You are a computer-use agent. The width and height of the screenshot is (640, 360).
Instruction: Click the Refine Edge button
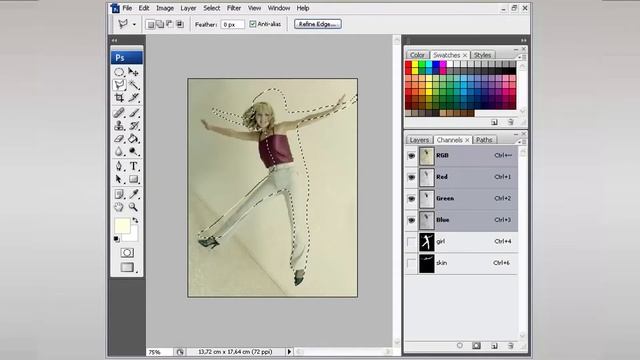[318, 24]
